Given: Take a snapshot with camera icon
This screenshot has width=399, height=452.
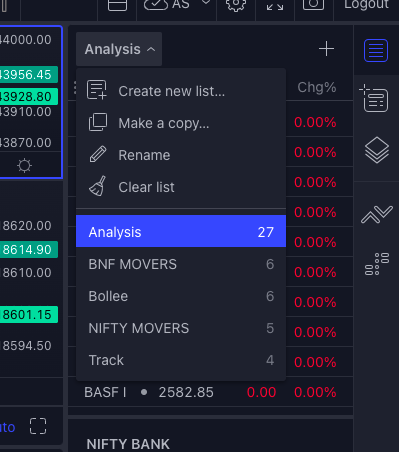Looking at the screenshot, I should pyautogui.click(x=313, y=4).
